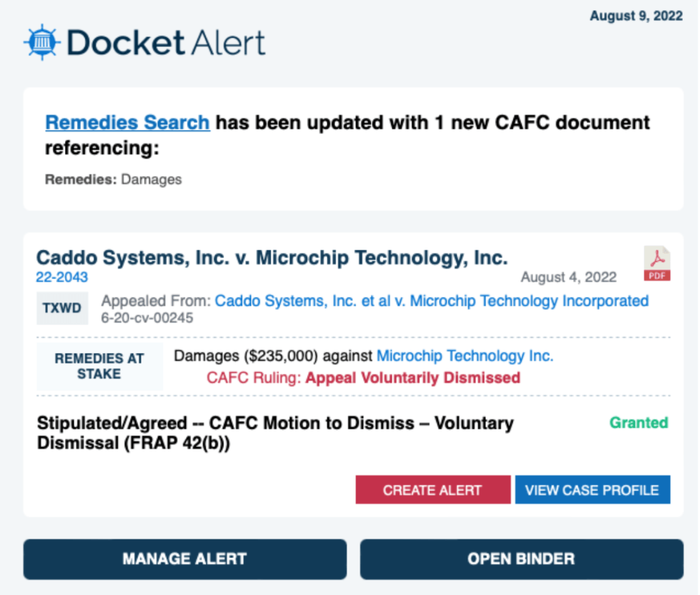Open the Appealed From case link
The width and height of the screenshot is (700, 595).
[431, 301]
